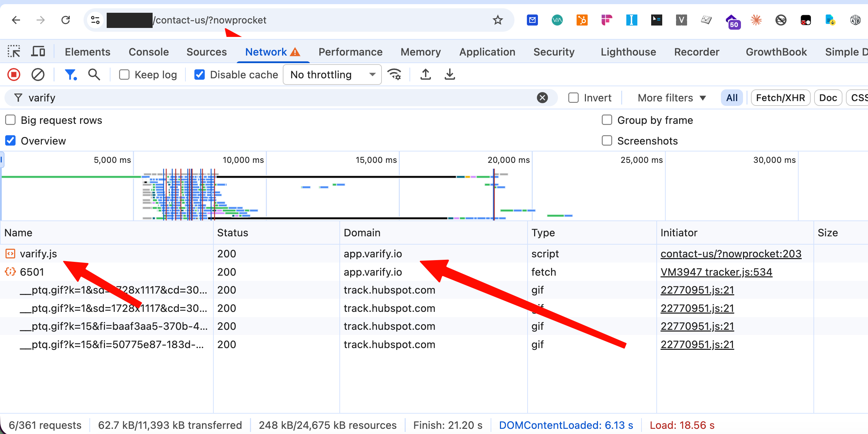Screen dimensions: 868x434
Task: Import HAR file upload icon
Action: [x=426, y=75]
